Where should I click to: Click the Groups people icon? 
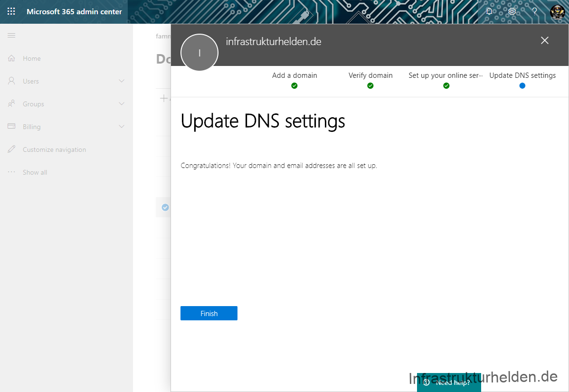tap(11, 104)
